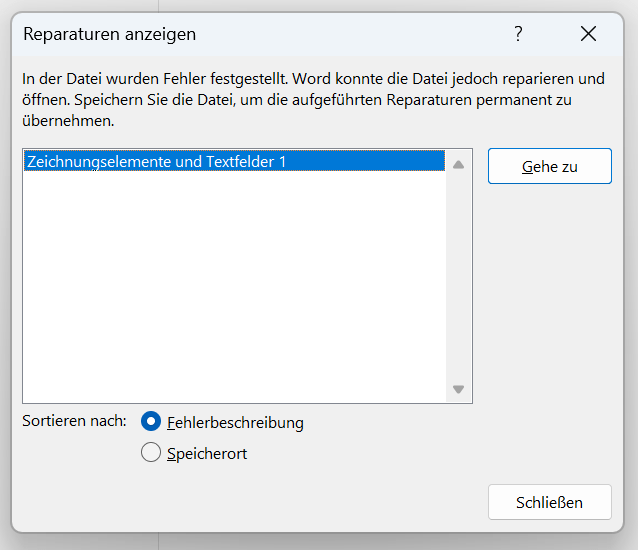Click the scroll up arrow in repairs list
The image size is (638, 550).
point(458,164)
